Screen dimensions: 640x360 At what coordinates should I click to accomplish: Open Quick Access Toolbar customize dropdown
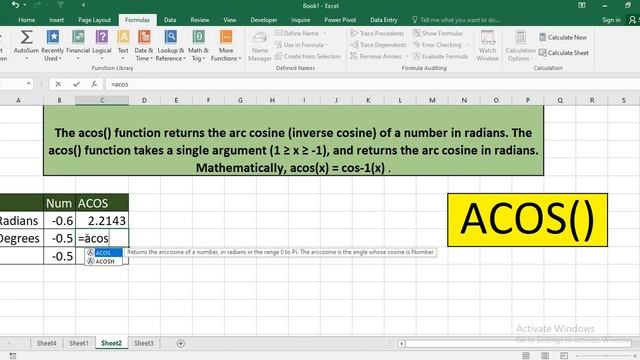click(x=83, y=5)
